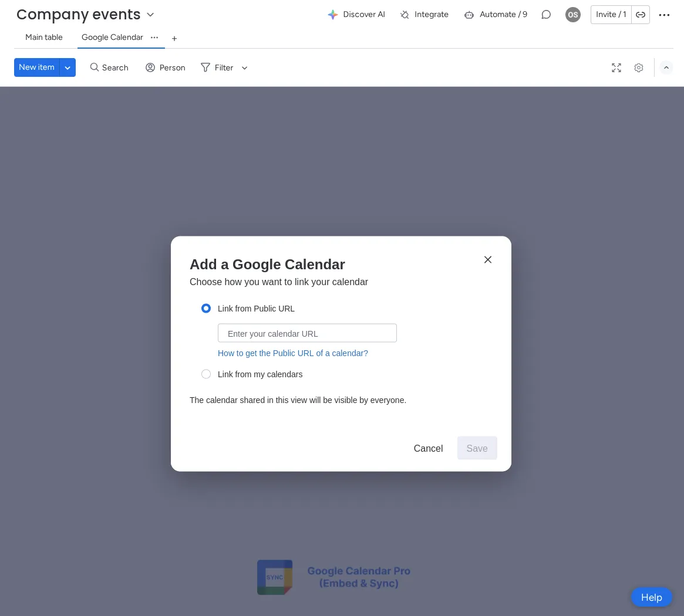Open Google Calendar tab options menu
Screen dimensions: 684x616
tap(154, 38)
